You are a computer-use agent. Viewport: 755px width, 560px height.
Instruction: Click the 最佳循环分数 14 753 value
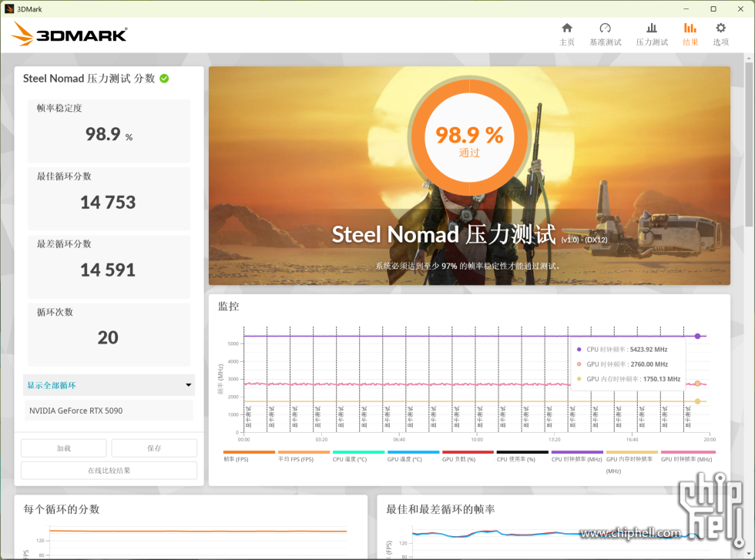[x=108, y=203]
